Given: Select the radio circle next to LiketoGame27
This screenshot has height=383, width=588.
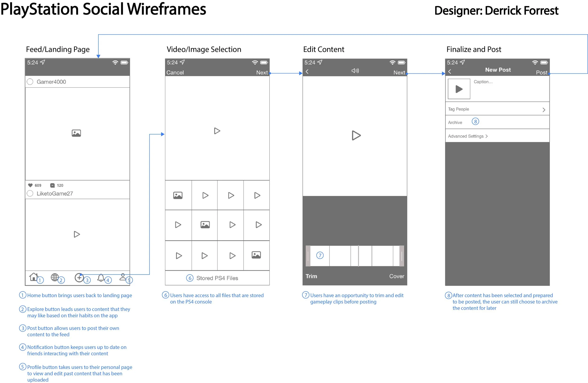Looking at the screenshot, I should click(x=30, y=193).
